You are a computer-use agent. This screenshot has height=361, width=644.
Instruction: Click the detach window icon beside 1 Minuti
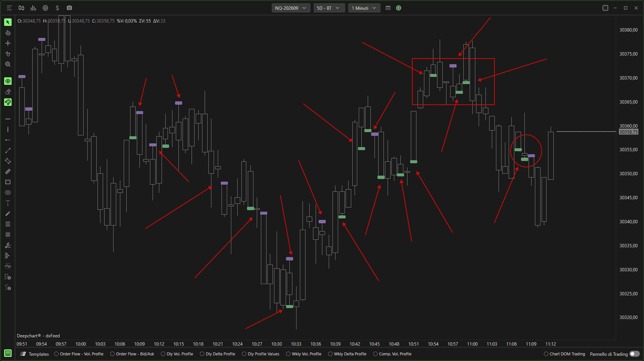(388, 8)
